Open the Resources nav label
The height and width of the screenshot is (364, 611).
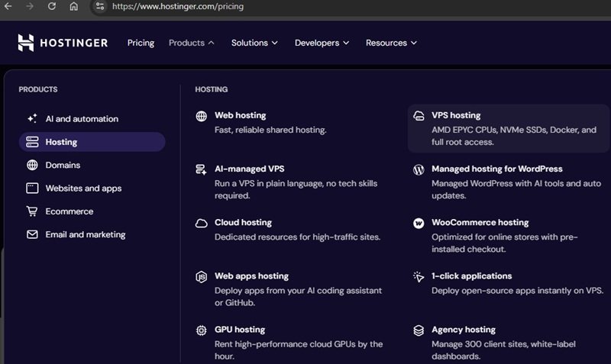coord(386,43)
